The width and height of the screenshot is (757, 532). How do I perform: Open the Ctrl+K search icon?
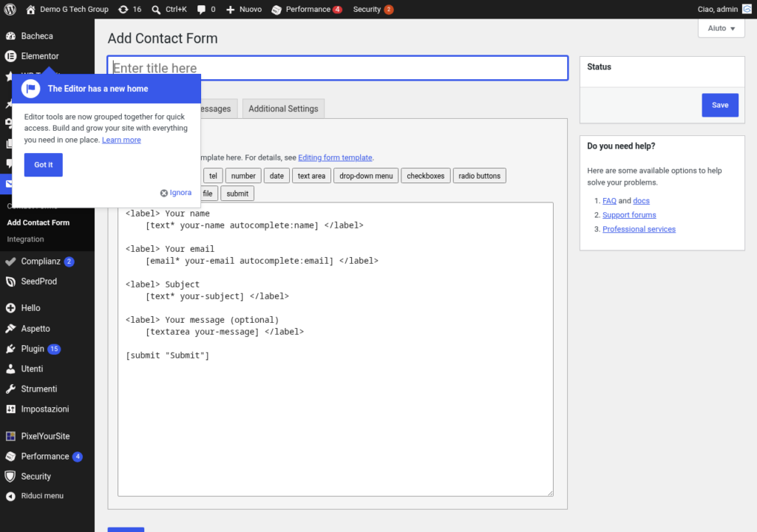coord(156,9)
